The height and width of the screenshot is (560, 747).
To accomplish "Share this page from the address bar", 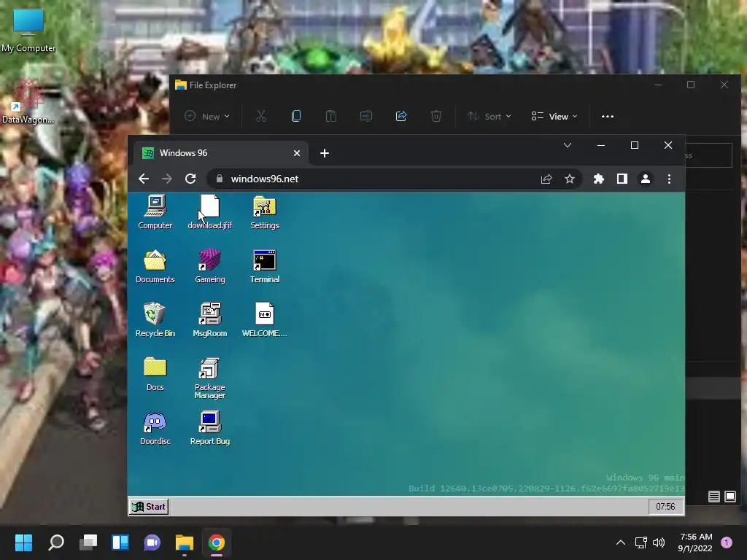I will tap(546, 179).
